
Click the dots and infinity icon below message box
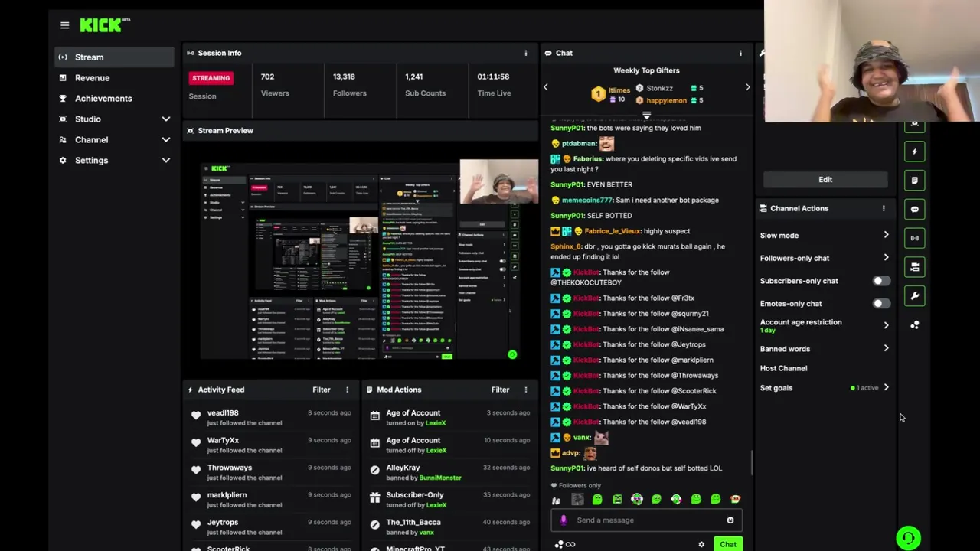564,545
